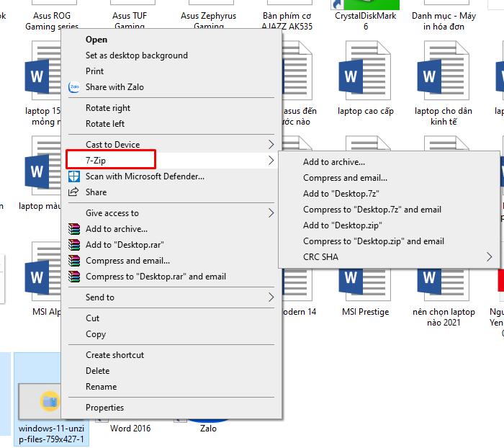Click the Asus Zephyrus Gaming label
This screenshot has height=448, width=504.
coord(208,20)
